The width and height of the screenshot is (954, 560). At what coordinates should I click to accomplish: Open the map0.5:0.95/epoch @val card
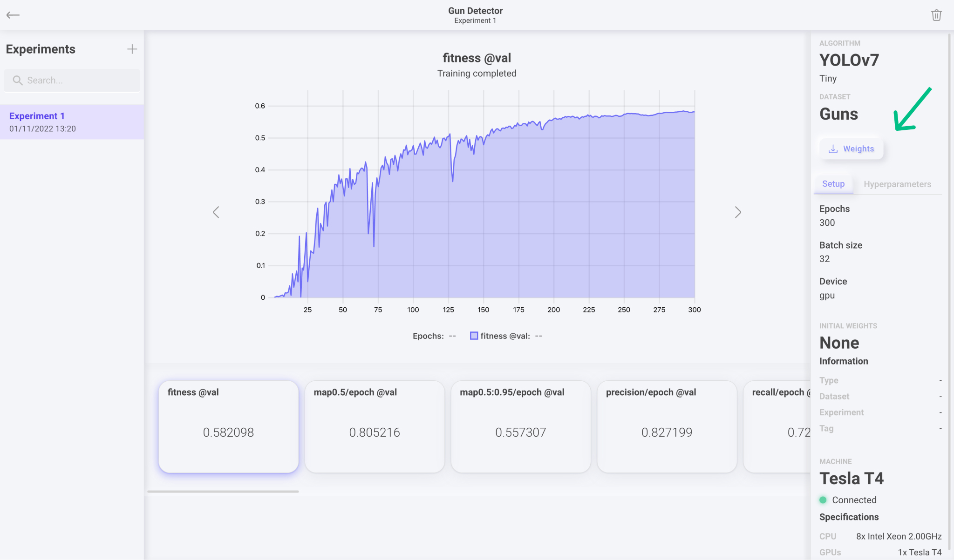coord(521,426)
